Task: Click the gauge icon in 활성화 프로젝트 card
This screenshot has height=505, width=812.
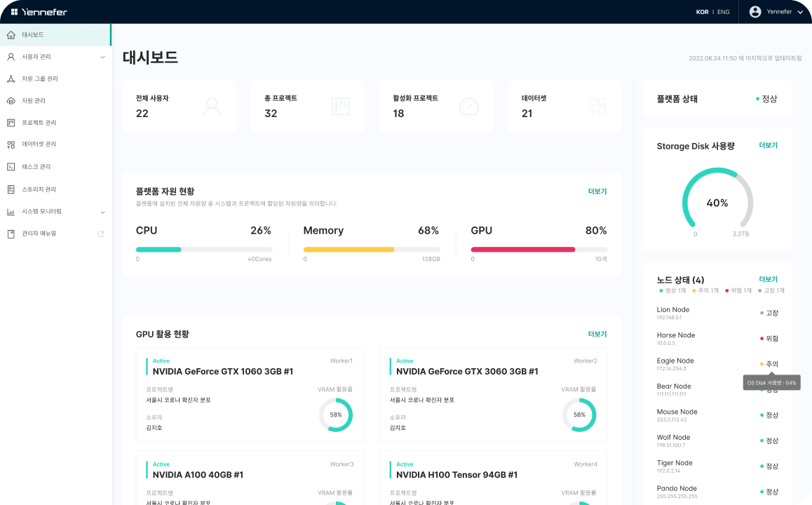Action: [469, 107]
